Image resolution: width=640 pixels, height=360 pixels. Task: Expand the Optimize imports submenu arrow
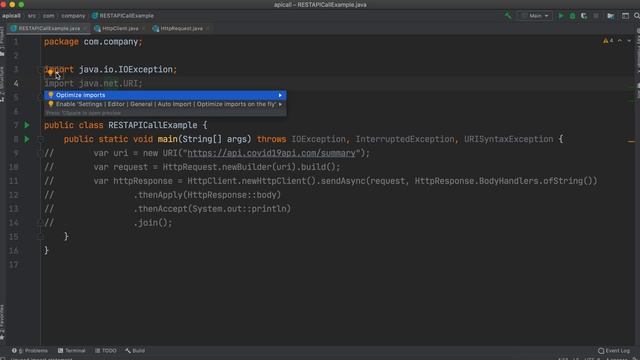point(280,95)
